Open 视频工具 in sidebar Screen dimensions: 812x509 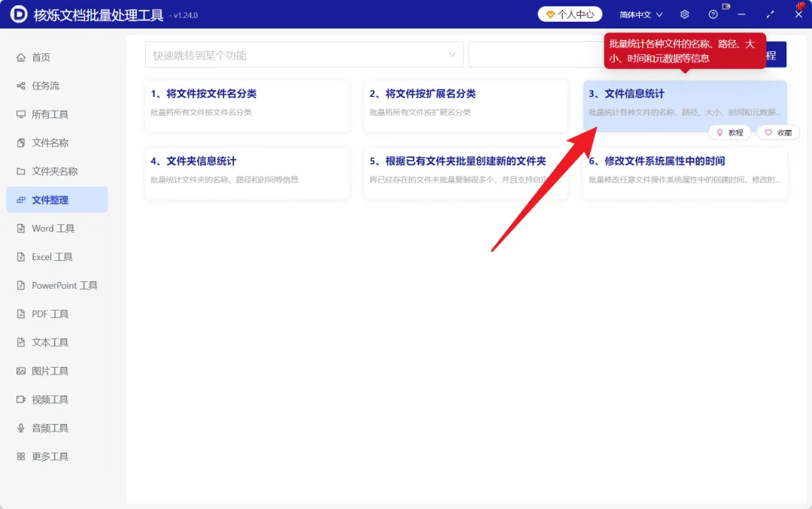[x=57, y=399]
